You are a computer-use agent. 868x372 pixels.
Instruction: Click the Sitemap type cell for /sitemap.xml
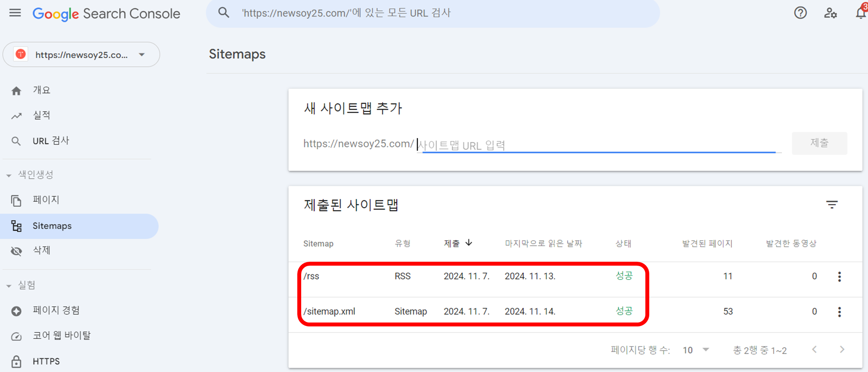click(411, 311)
